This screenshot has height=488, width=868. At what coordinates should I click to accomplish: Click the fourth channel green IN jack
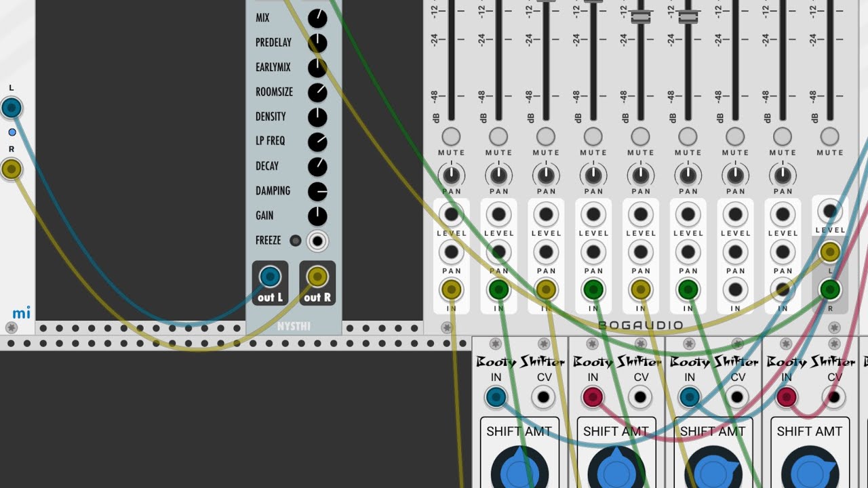(x=593, y=290)
